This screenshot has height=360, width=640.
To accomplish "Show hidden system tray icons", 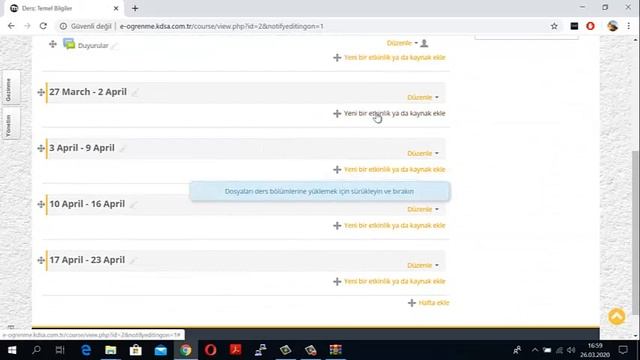I will coord(535,350).
